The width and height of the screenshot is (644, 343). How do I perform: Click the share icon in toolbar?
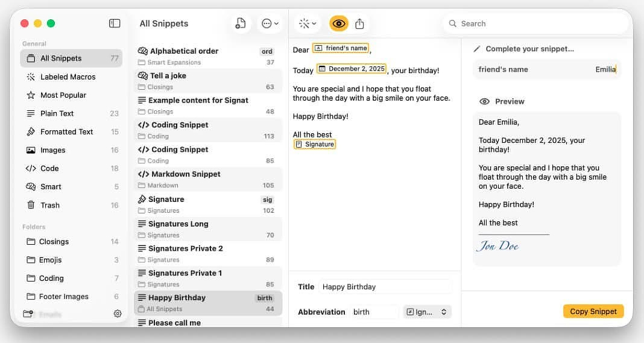(360, 24)
